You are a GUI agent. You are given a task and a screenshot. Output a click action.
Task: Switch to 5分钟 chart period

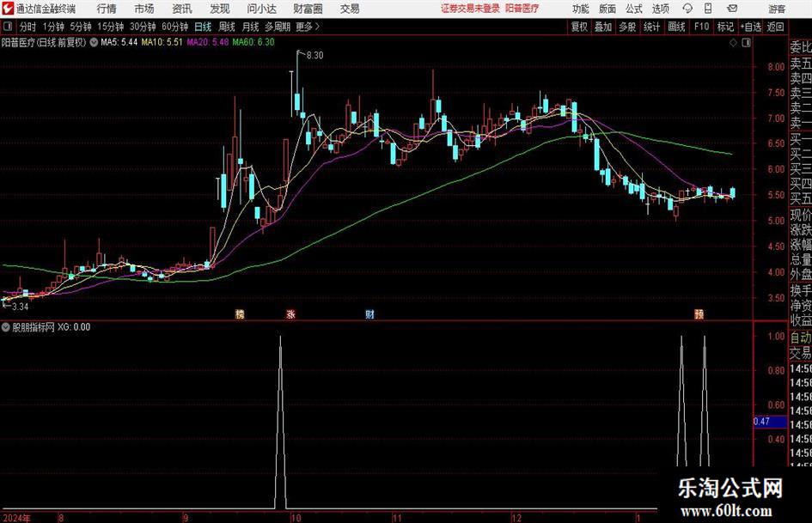click(81, 27)
